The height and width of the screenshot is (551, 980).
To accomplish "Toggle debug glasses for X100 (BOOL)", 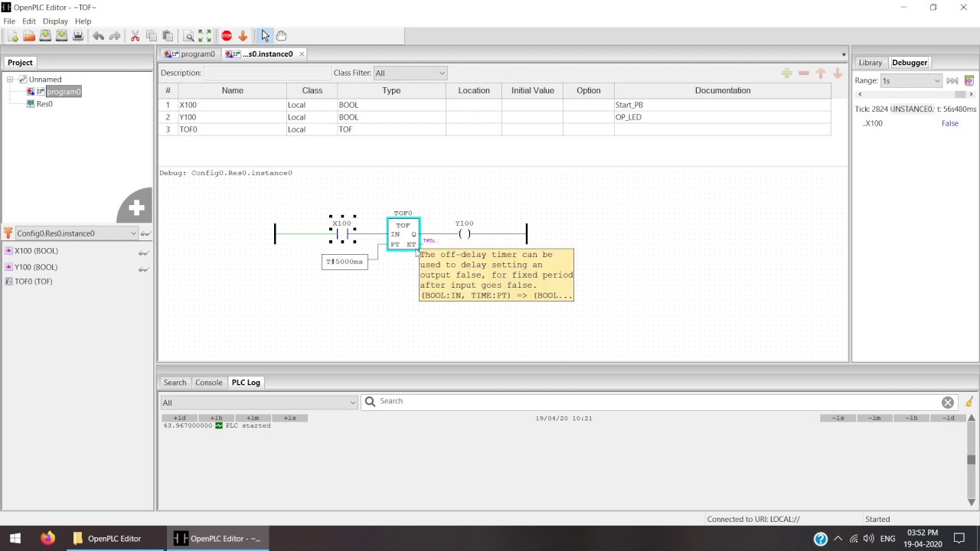I will (x=143, y=252).
